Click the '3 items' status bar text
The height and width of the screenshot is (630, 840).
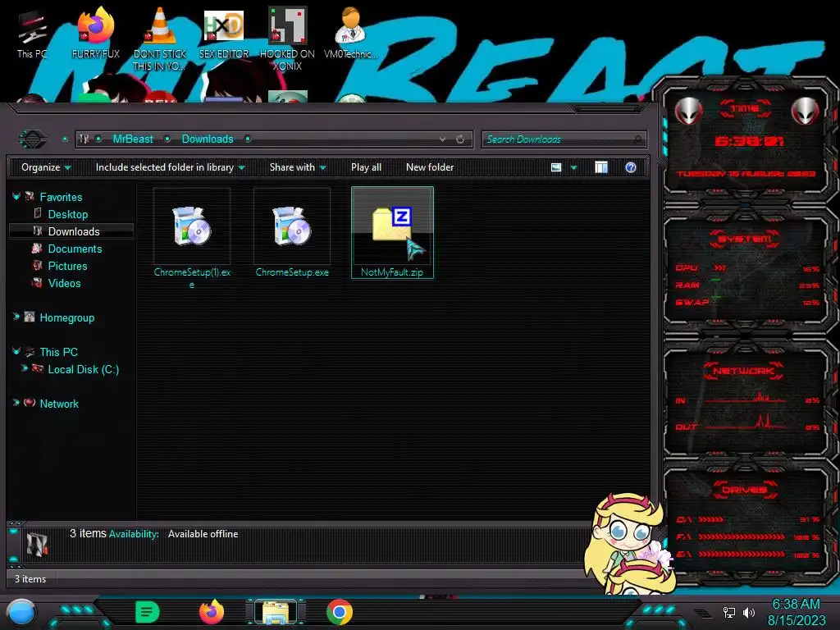(30, 579)
